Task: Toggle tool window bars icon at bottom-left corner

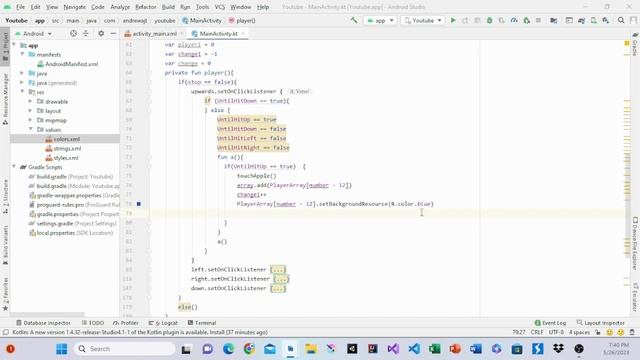Action: tap(5, 332)
